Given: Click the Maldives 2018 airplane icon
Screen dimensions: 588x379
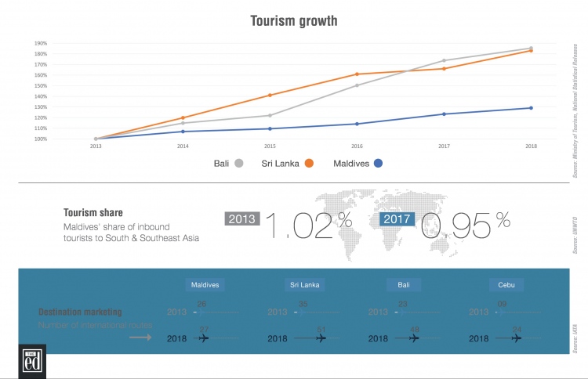Looking at the screenshot, I should coord(205,338).
